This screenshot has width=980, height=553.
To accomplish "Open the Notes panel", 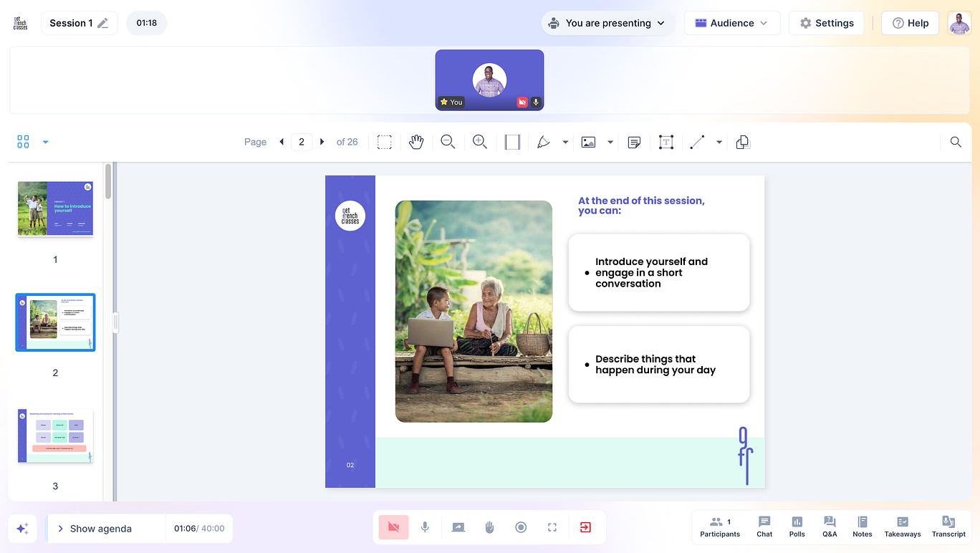I will click(863, 527).
